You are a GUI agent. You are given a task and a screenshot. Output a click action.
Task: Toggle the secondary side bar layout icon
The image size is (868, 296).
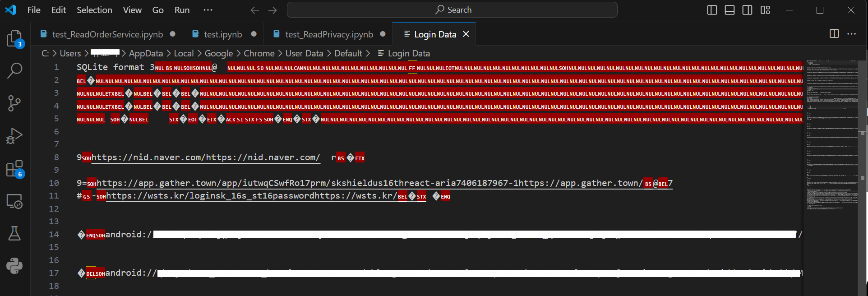pyautogui.click(x=747, y=10)
